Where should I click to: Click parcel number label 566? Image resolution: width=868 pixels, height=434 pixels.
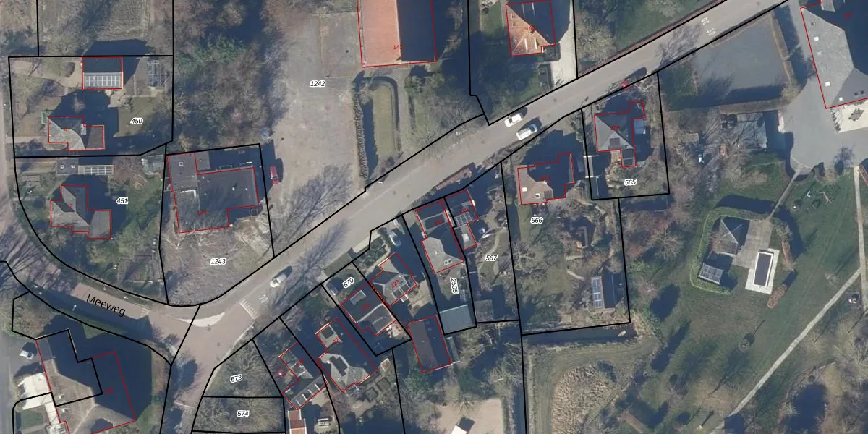pos(536,219)
